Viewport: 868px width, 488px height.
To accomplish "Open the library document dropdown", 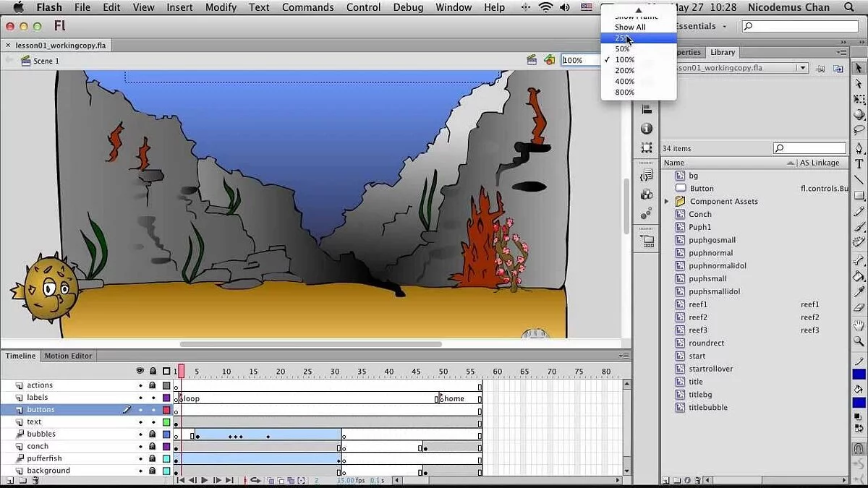I will point(802,68).
